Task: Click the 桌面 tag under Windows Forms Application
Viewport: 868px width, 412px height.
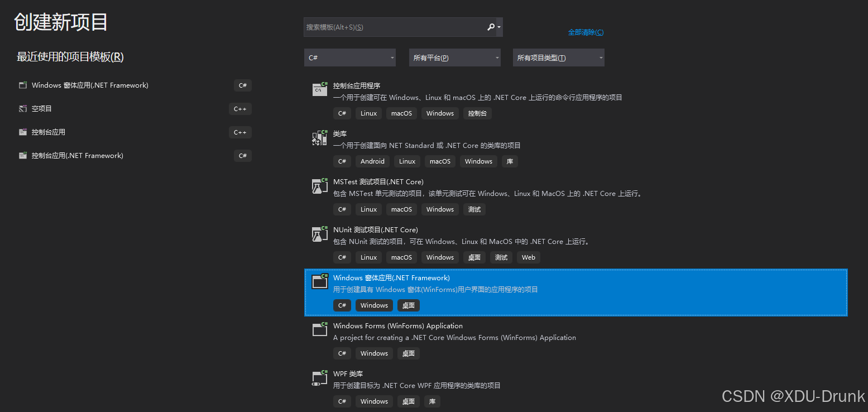Action: pyautogui.click(x=409, y=353)
